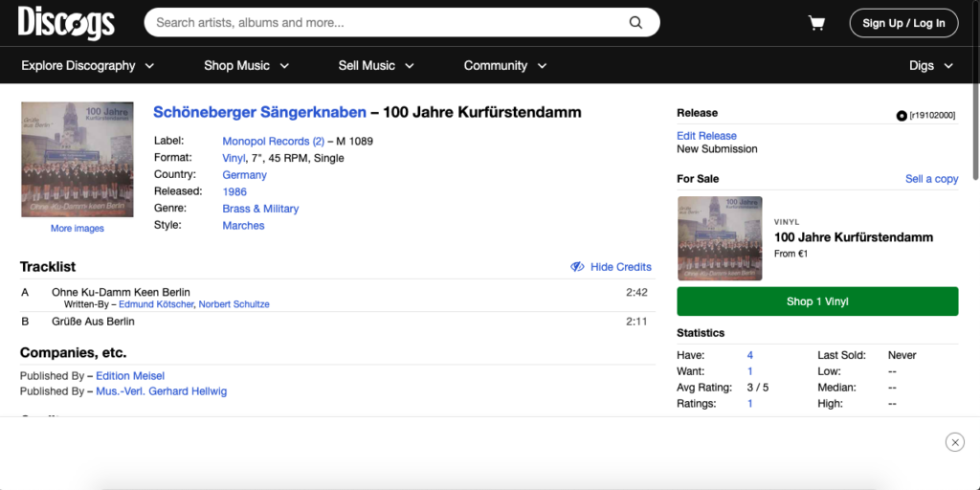Open the For Sale cover thumbnail

[720, 238]
